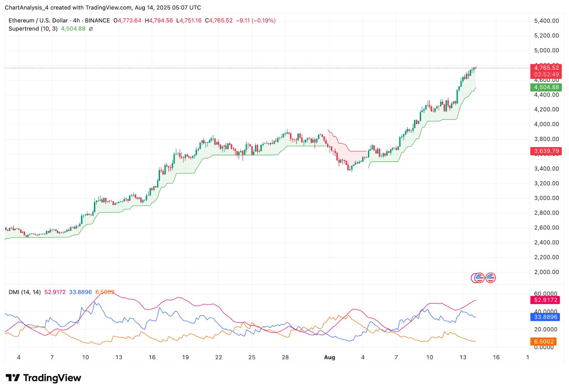The image size is (569, 392).
Task: Click the purple event marker beside the flags
Action: point(474,277)
